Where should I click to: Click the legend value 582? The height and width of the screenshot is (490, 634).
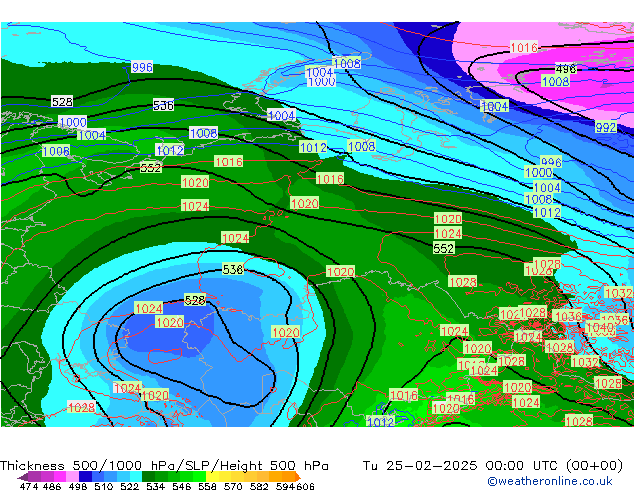[x=259, y=486]
